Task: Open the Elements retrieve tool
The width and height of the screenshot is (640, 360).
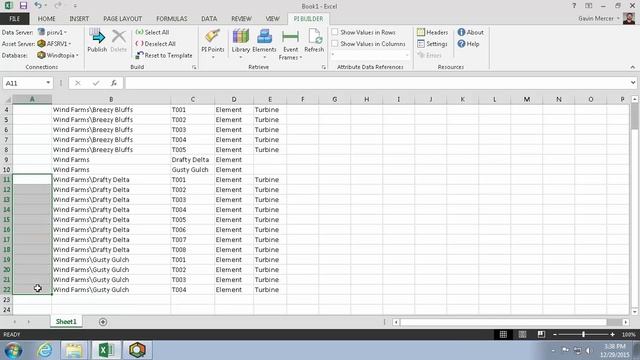Action: pyautogui.click(x=264, y=44)
